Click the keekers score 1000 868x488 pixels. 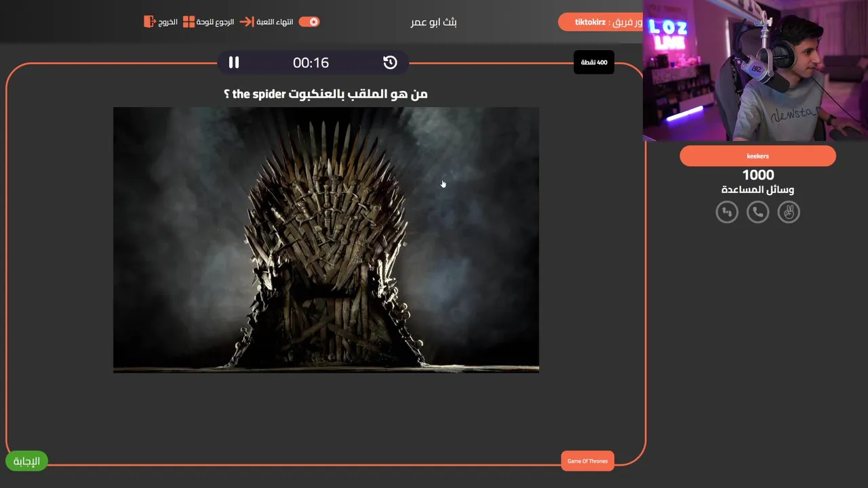click(x=757, y=175)
